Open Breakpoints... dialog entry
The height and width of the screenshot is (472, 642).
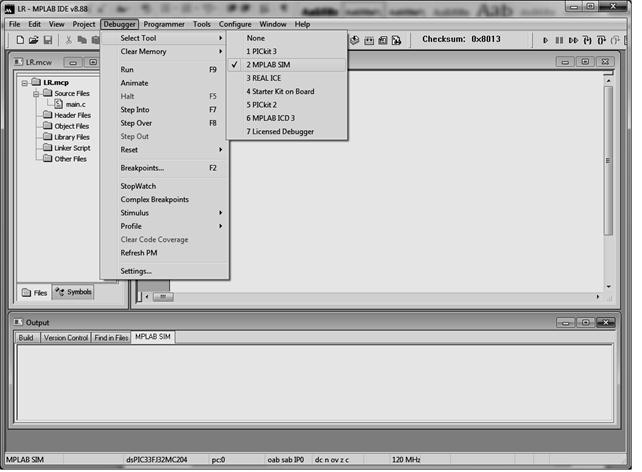[x=165, y=168]
